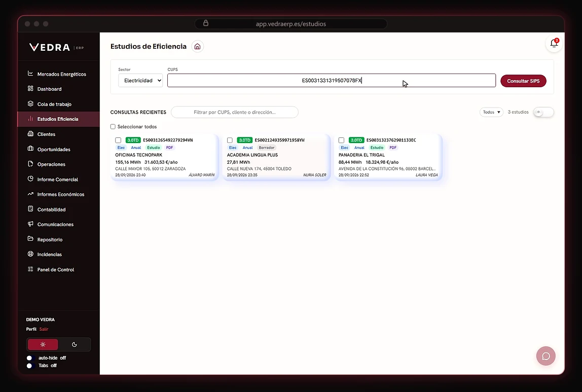
Task: Click Borrador tag on ACADEMIA LINGUA PLUS card
Action: [x=267, y=148]
